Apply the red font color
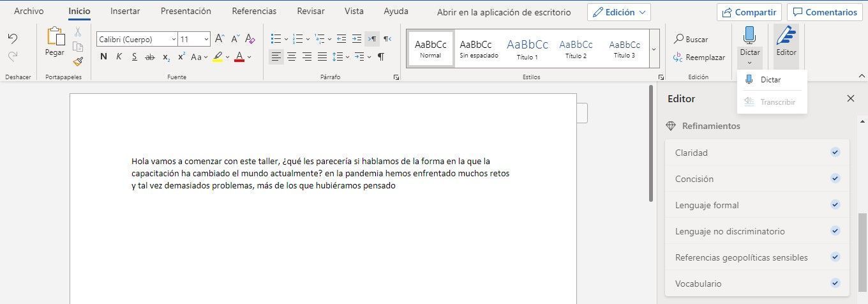The image size is (868, 304). coord(239,57)
